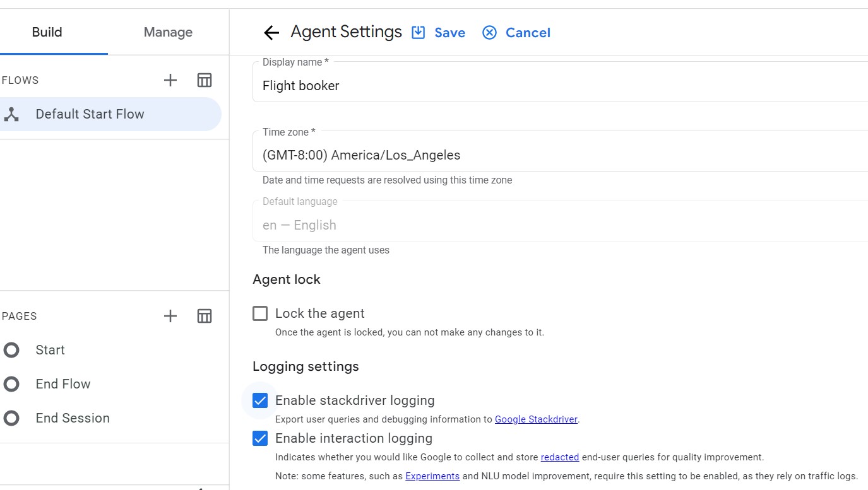The height and width of the screenshot is (490, 868).
Task: Open the redacted link
Action: (x=560, y=457)
